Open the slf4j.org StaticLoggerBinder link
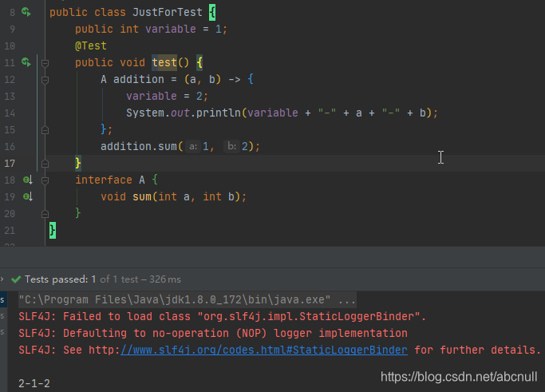 (x=264, y=350)
